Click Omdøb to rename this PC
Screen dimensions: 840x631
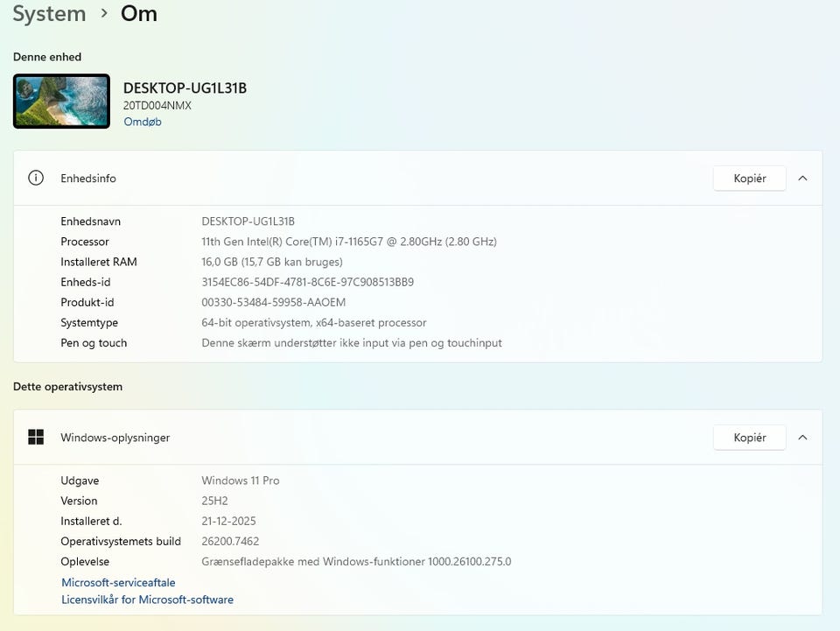(x=143, y=122)
